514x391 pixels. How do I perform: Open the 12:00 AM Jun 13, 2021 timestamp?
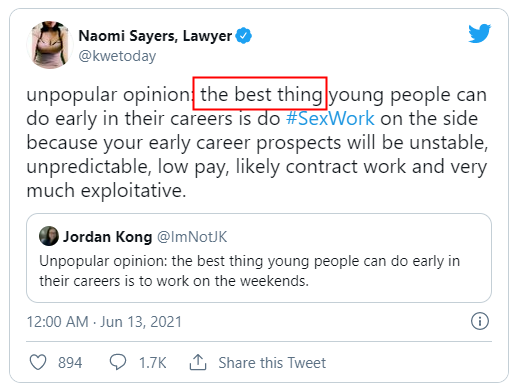(x=104, y=322)
